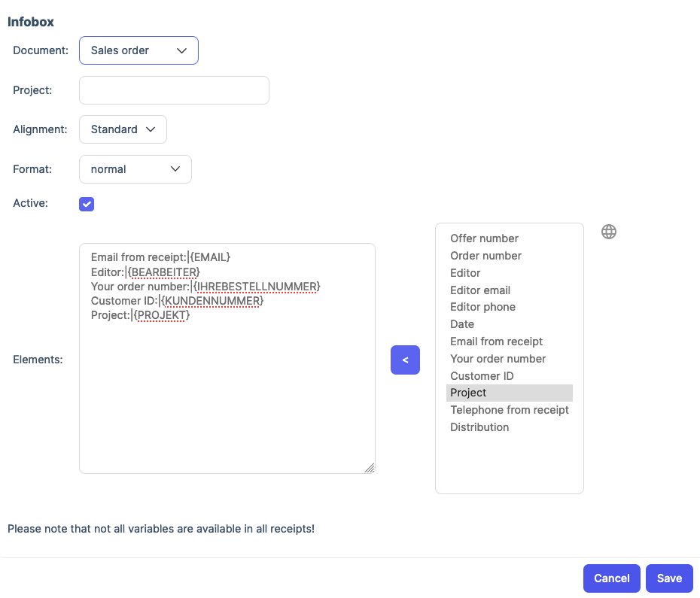The height and width of the screenshot is (598, 700).
Task: Select 'Offer number' in the variable list
Action: [x=484, y=238]
